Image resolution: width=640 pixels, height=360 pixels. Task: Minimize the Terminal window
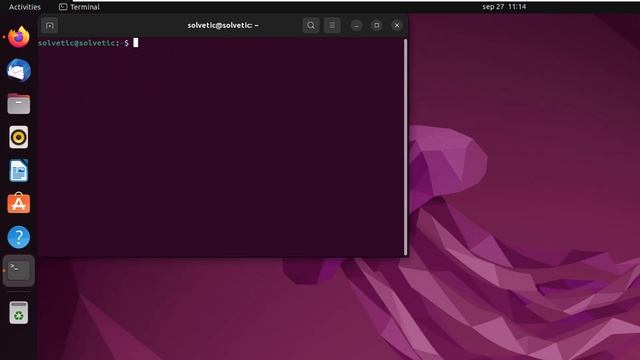356,25
